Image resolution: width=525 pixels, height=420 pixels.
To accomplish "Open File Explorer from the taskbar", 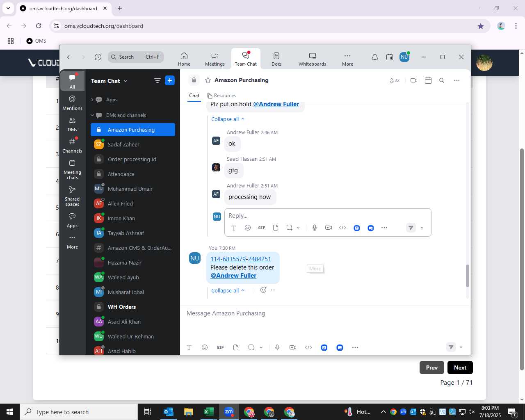I will [188, 412].
